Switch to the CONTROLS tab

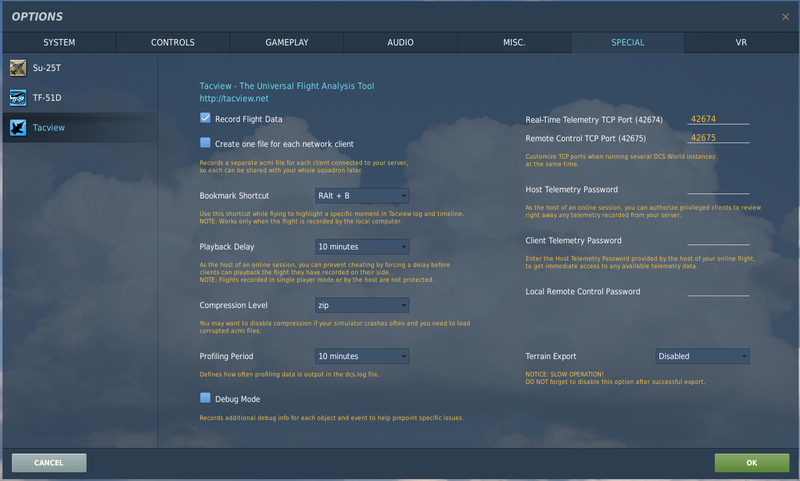point(172,42)
